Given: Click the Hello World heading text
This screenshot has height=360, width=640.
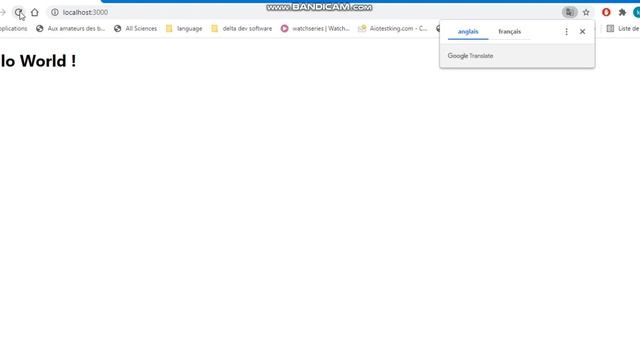Looking at the screenshot, I should 38,61.
